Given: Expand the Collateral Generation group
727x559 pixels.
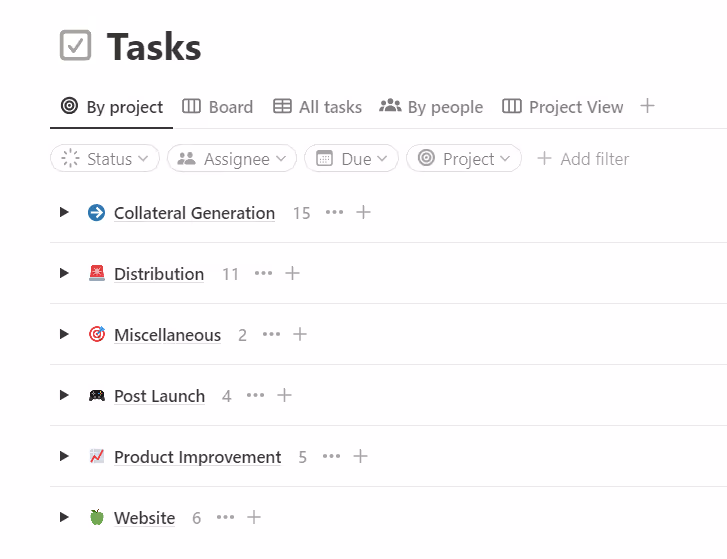Looking at the screenshot, I should 64,212.
